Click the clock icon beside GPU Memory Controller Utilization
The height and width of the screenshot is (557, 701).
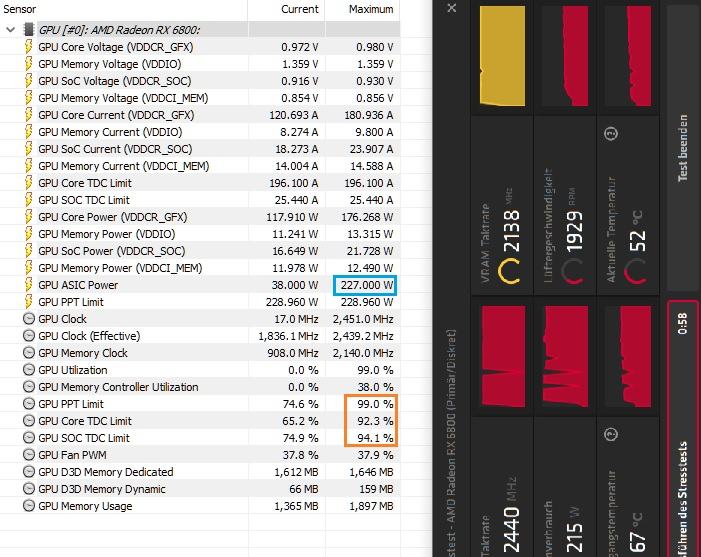pos(29,387)
